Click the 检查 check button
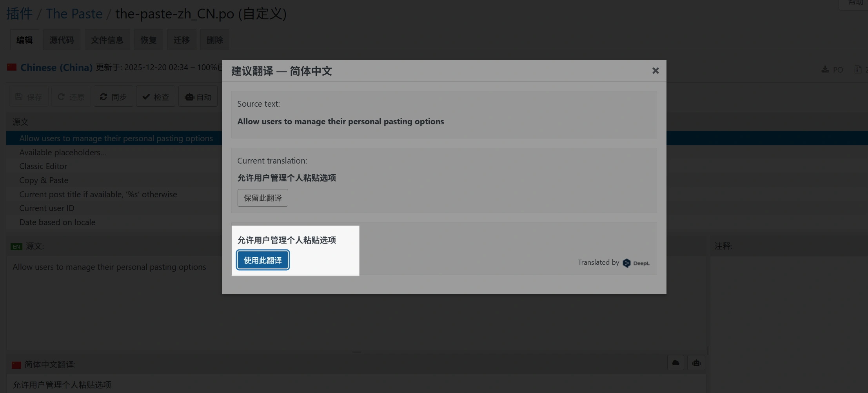Screen dimensions: 868x393 coord(156,96)
